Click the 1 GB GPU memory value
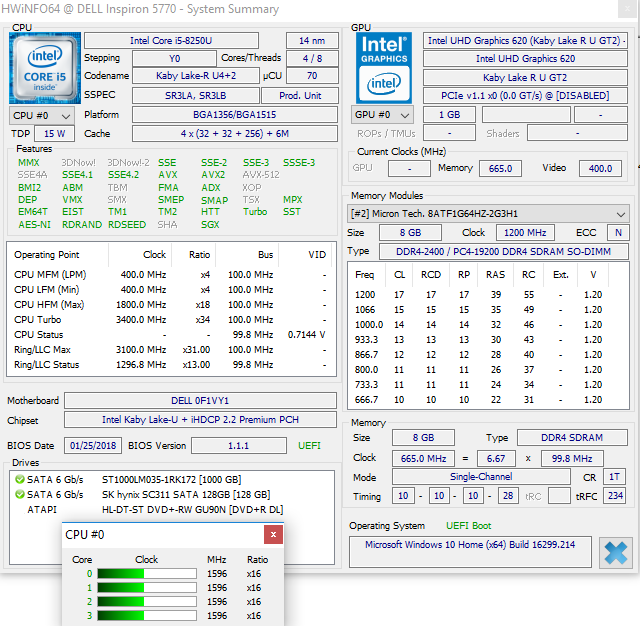 pyautogui.click(x=449, y=115)
